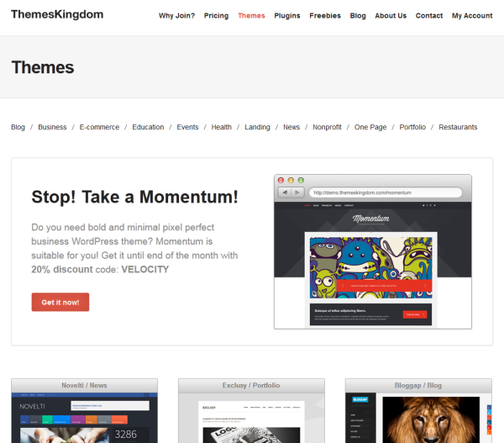Open My Account
The width and height of the screenshot is (504, 443).
pos(472,16)
